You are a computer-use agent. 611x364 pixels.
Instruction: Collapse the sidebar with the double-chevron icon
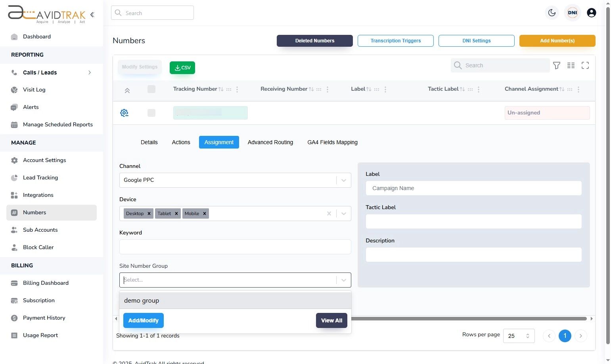(92, 14)
